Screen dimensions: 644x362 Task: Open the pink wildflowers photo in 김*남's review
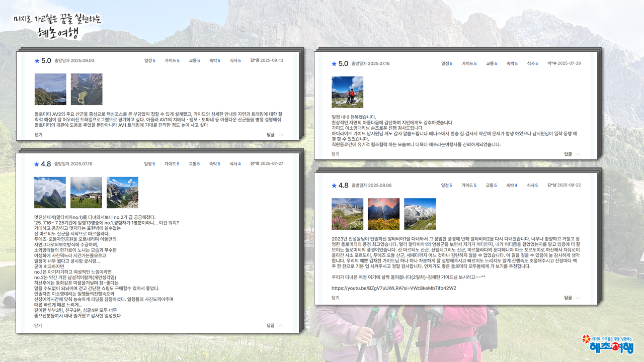tap(347, 214)
